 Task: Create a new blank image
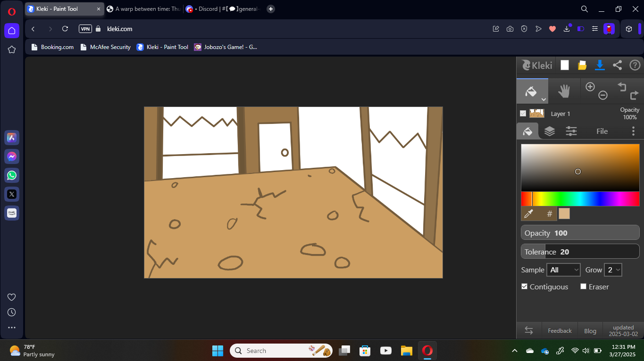pos(564,66)
